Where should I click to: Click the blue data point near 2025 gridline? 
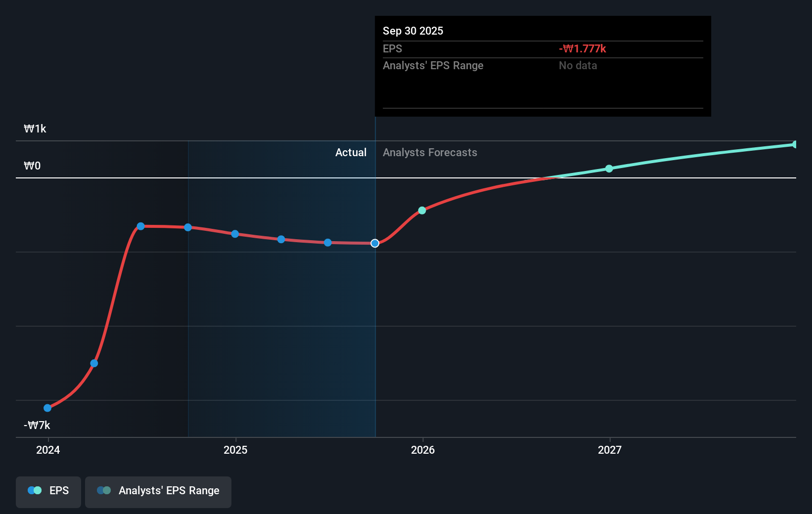point(234,234)
